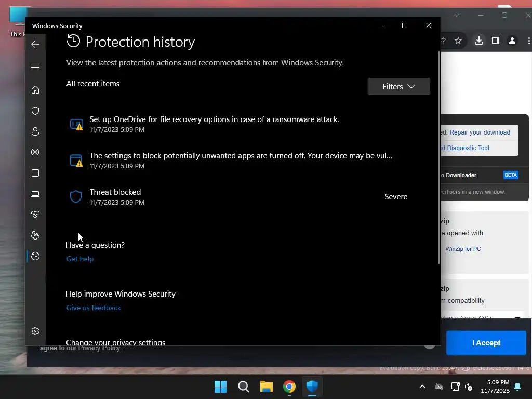The image size is (532, 399).
Task: Open Repair your download link in Chrome
Action: [x=480, y=132]
